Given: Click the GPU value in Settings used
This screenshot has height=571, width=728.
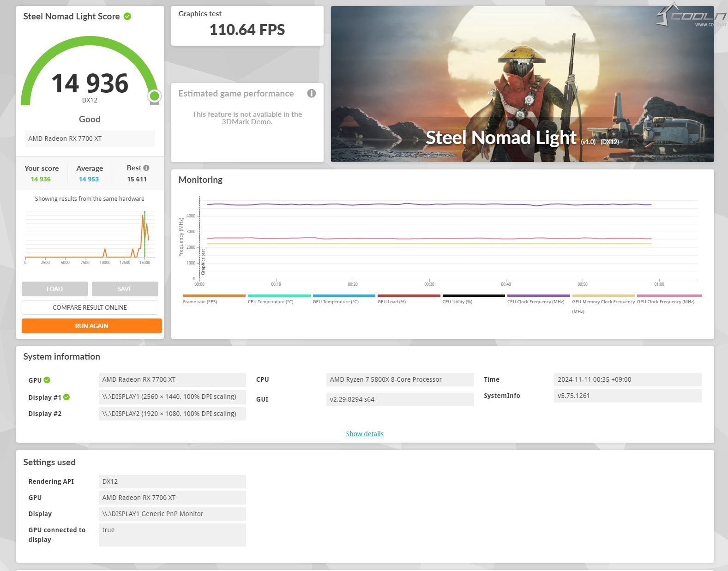Looking at the screenshot, I should coord(172,498).
